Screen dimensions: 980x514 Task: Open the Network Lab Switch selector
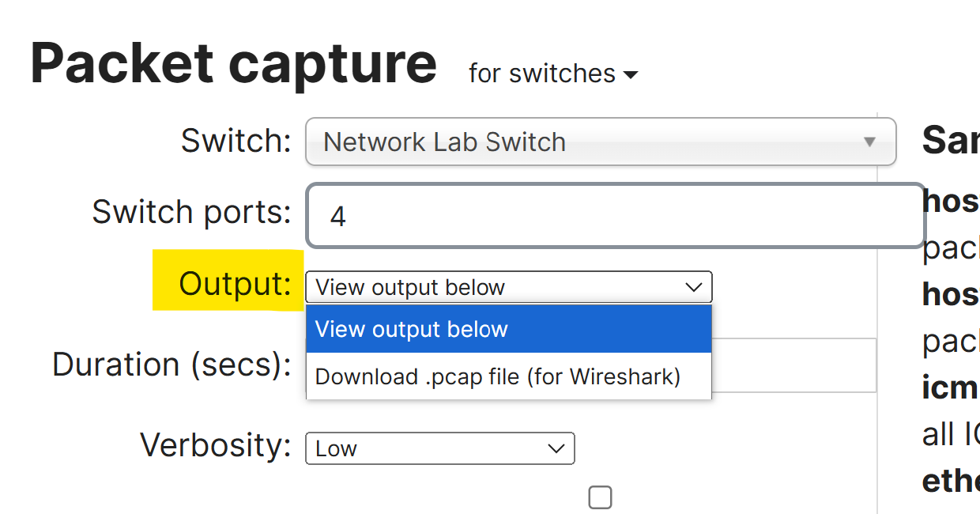tap(601, 142)
